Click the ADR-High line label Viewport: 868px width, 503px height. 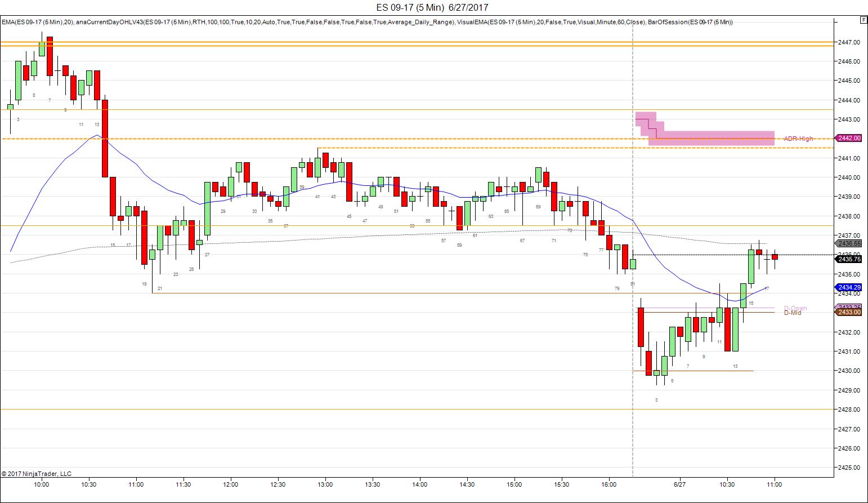[798, 139]
